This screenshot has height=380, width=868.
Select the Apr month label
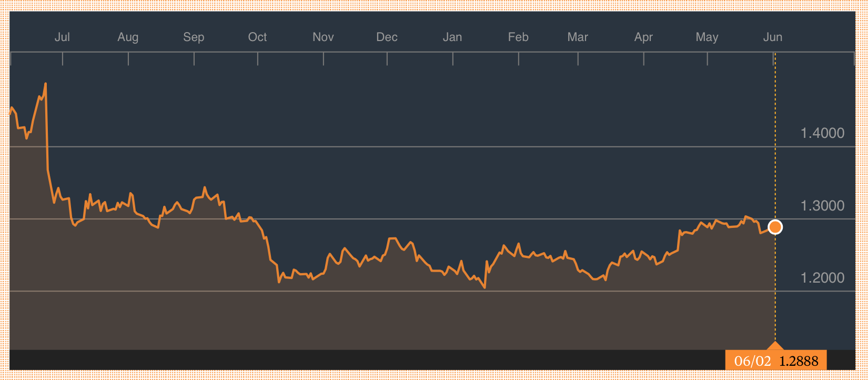(643, 37)
